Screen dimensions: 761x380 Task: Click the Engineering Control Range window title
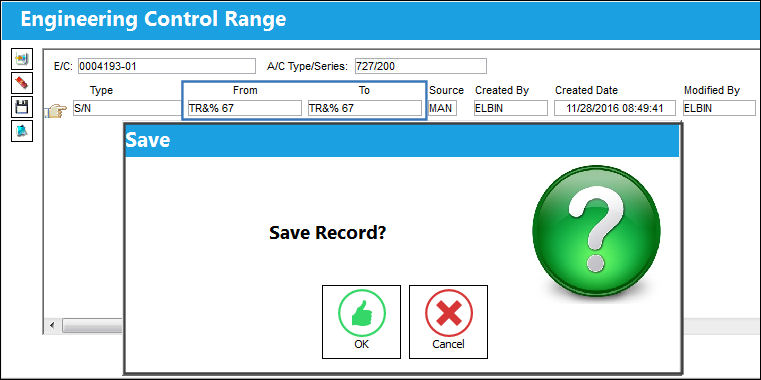tap(153, 19)
